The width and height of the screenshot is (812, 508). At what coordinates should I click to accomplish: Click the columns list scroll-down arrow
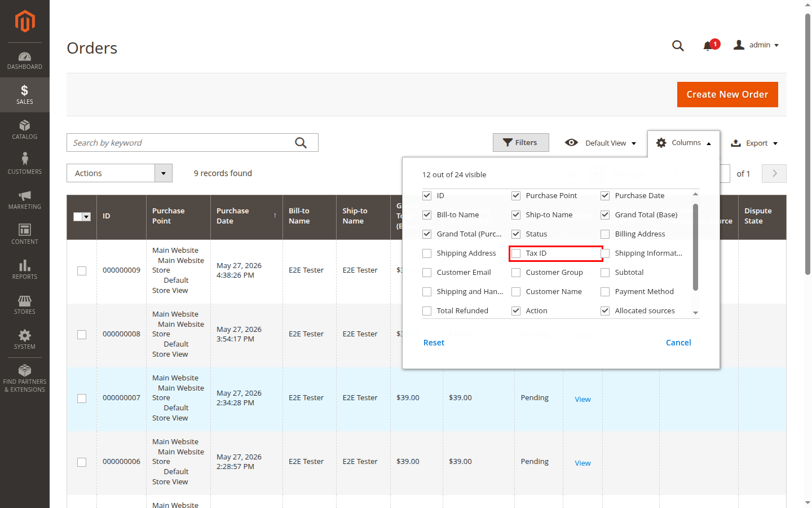(x=695, y=313)
